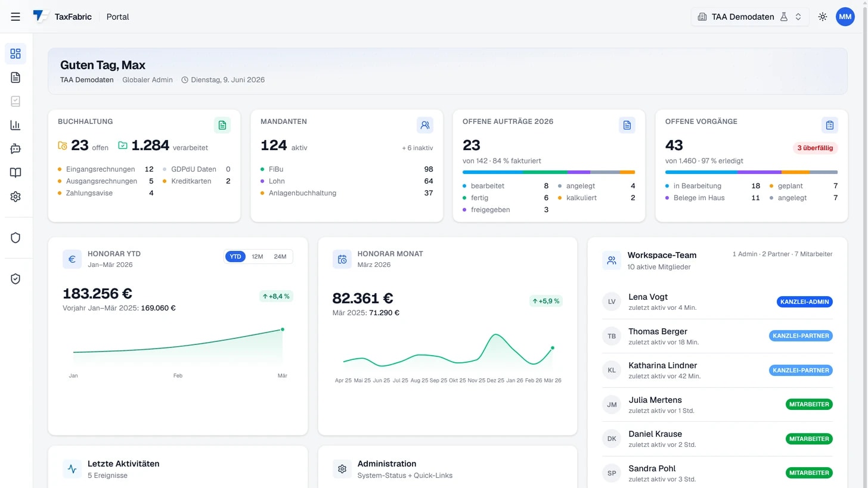Click the Administration gear icon
This screenshot has height=488, width=868.
click(342, 469)
